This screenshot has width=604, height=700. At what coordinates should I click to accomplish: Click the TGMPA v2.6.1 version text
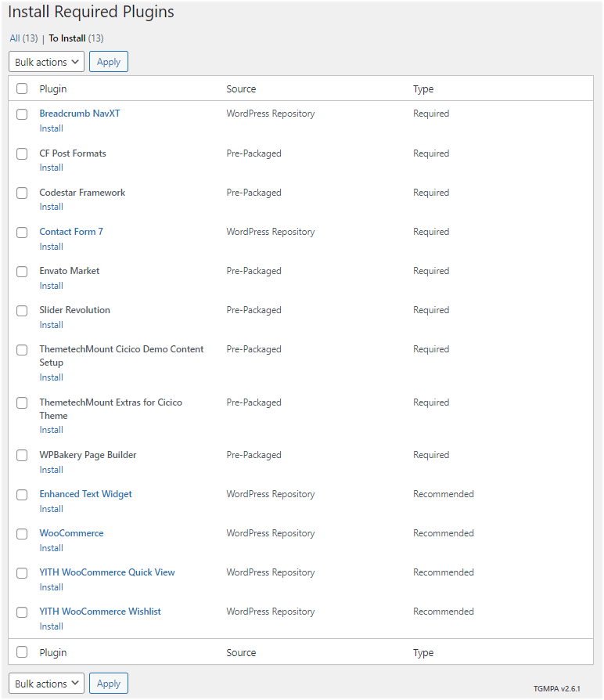pyautogui.click(x=557, y=689)
